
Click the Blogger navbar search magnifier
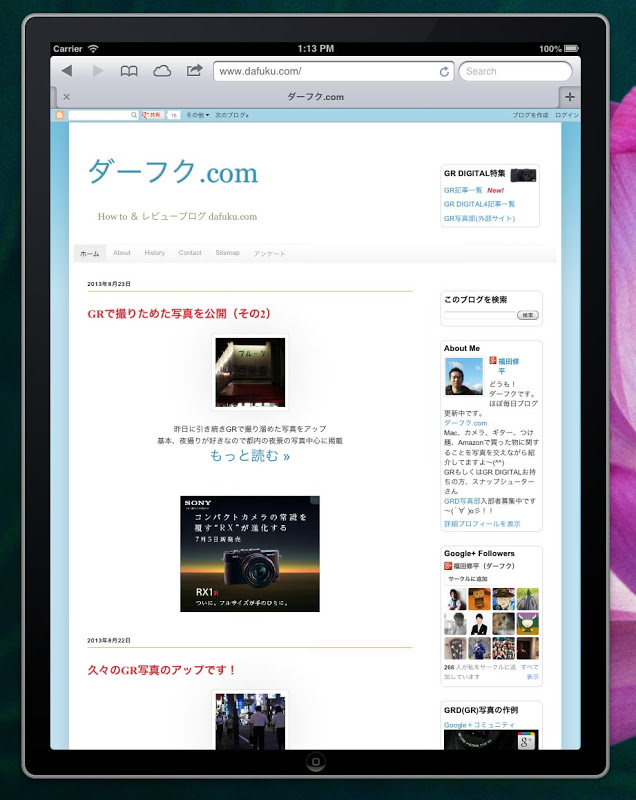pos(134,115)
